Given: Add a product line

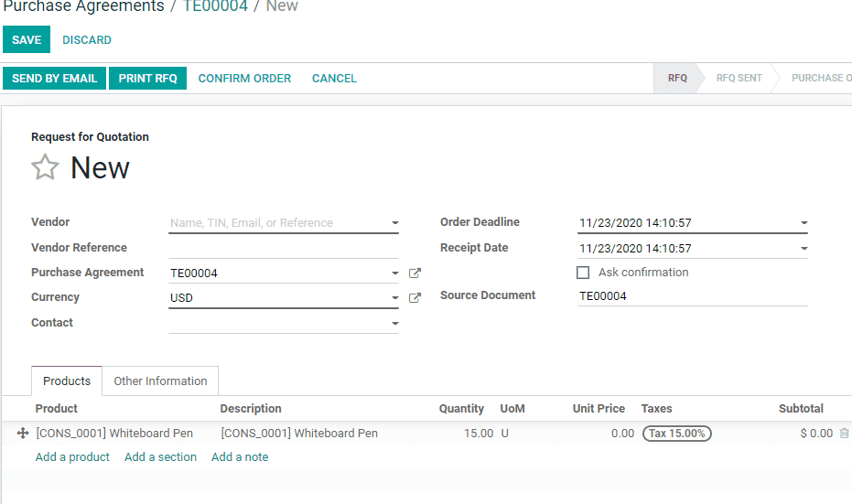Looking at the screenshot, I should tap(72, 456).
